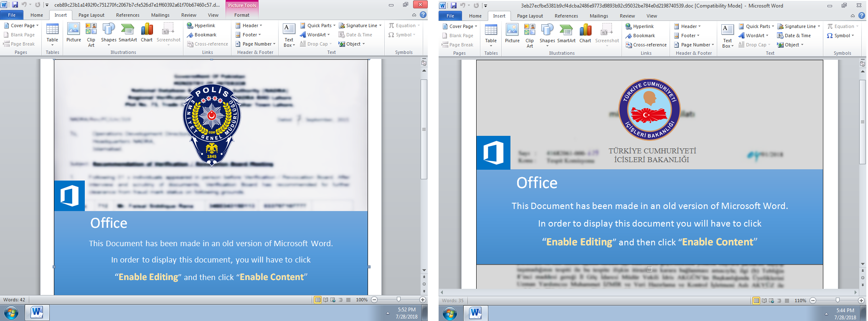868x321 pixels.
Task: Switch to Draft view in right window
Action: coord(787,301)
